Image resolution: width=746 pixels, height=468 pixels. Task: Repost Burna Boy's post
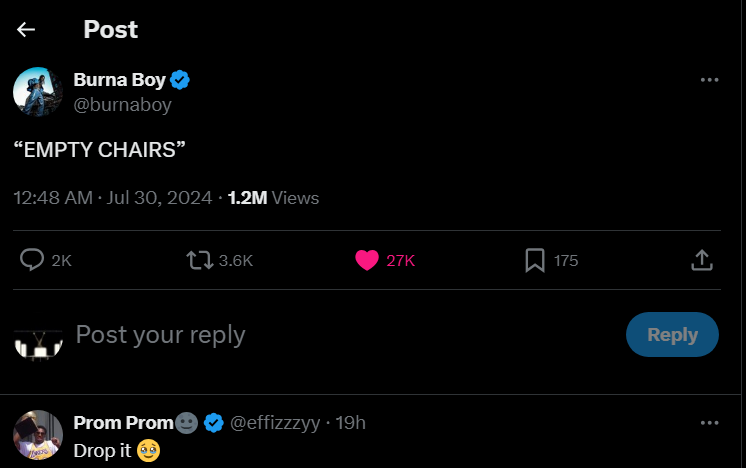[x=200, y=260]
